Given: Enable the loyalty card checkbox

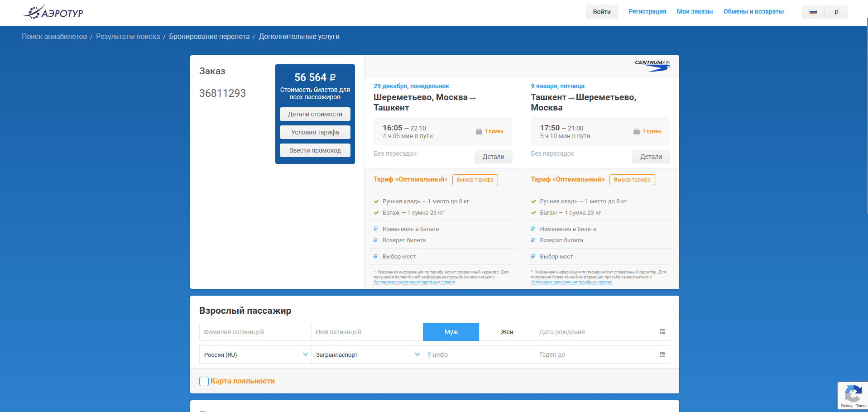Looking at the screenshot, I should pos(204,381).
